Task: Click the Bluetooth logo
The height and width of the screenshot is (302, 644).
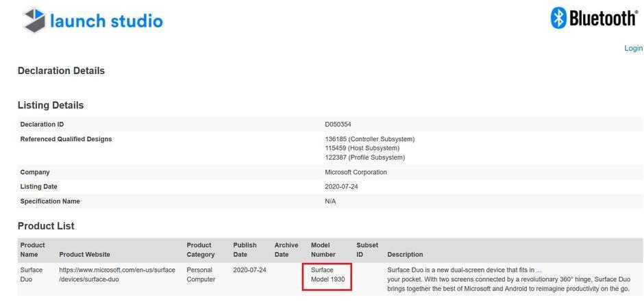Action: [594, 18]
